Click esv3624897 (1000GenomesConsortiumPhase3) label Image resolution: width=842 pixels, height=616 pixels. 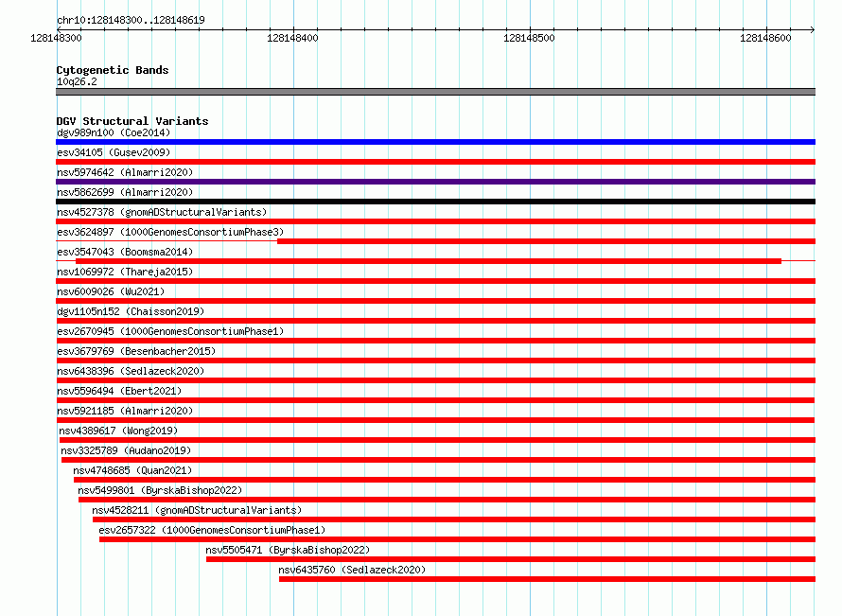170,232
